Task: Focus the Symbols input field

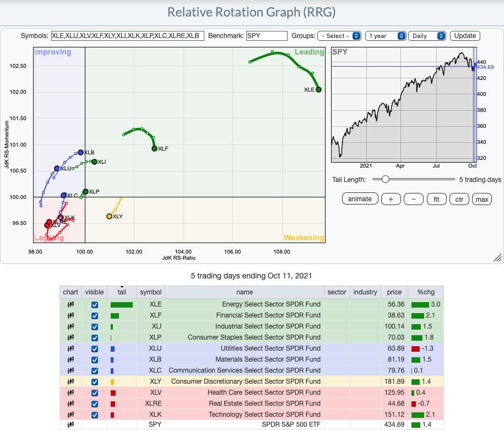Action: tap(128, 36)
